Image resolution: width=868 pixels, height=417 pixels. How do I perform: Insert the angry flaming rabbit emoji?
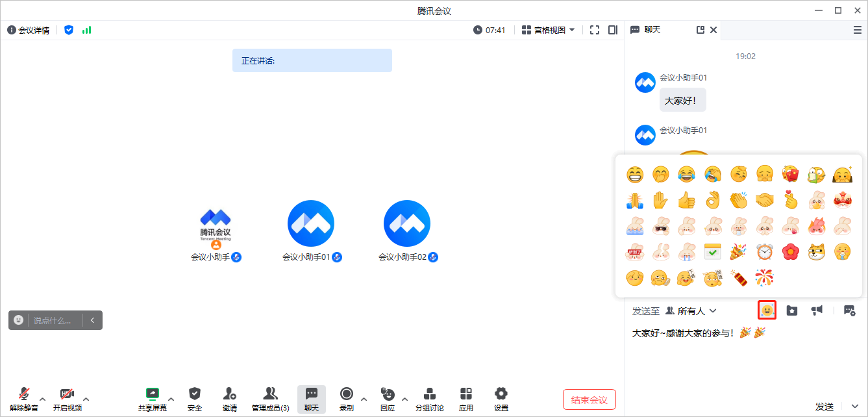point(816,226)
